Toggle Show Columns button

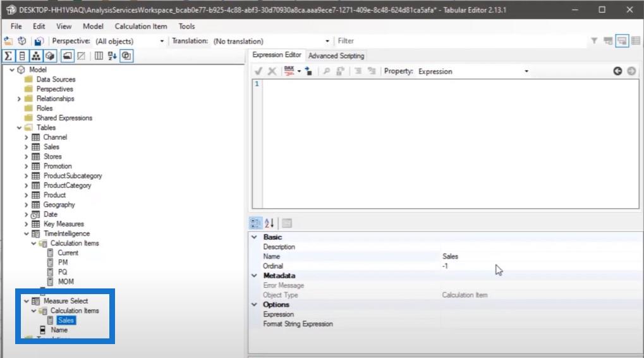pos(22,56)
